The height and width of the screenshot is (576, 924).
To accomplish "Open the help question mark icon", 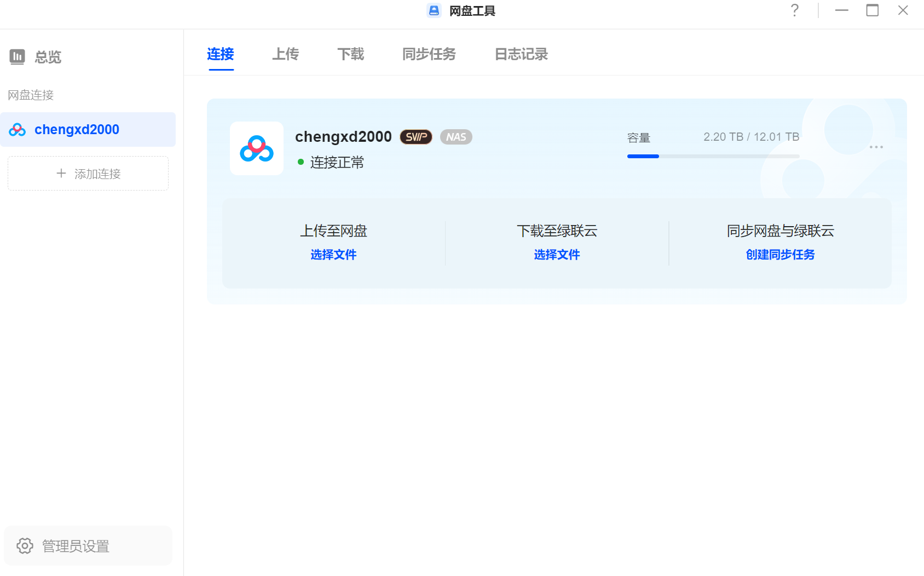I will [x=795, y=10].
